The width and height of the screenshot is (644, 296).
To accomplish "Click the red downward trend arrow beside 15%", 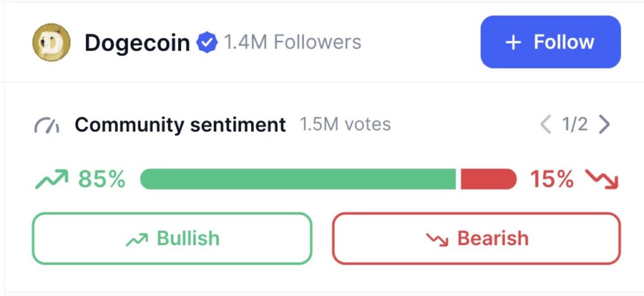I will coord(602,180).
